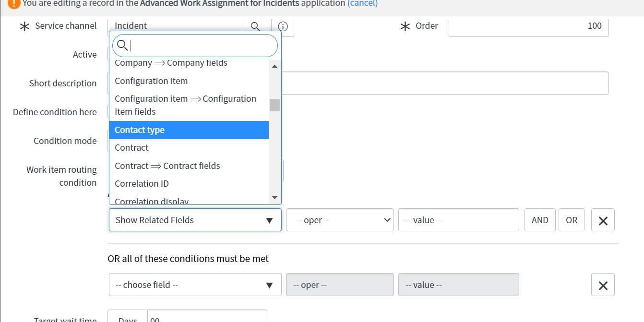Click the field list scrollbar thumb
The image size is (644, 322).
[x=274, y=105]
